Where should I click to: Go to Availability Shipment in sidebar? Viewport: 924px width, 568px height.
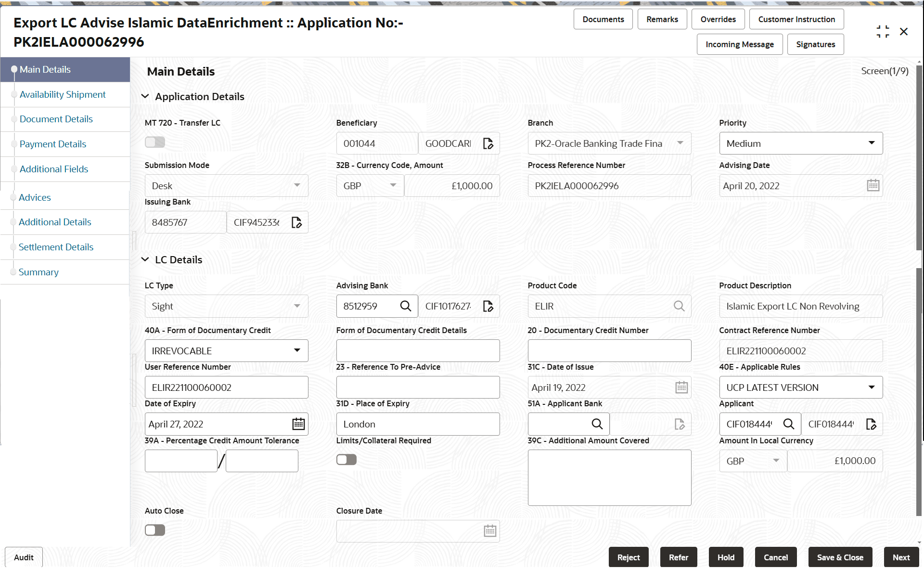click(x=63, y=95)
